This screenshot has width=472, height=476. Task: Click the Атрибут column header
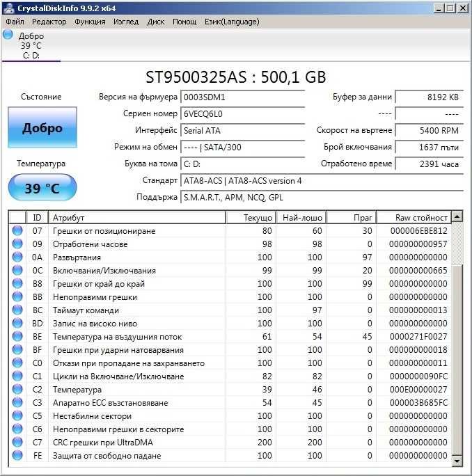tap(137, 217)
